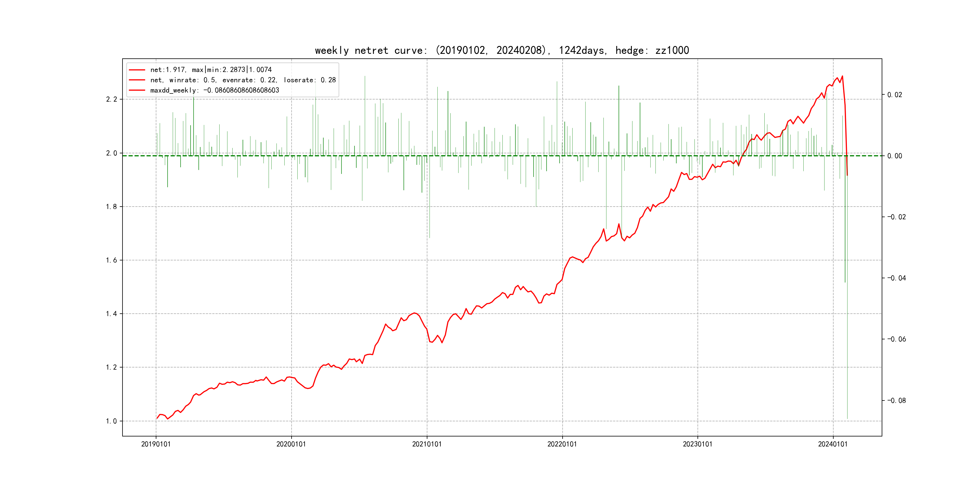This screenshot has width=980, height=490.
Task: Click the red line swatch for net:1.917
Action: pyautogui.click(x=137, y=70)
